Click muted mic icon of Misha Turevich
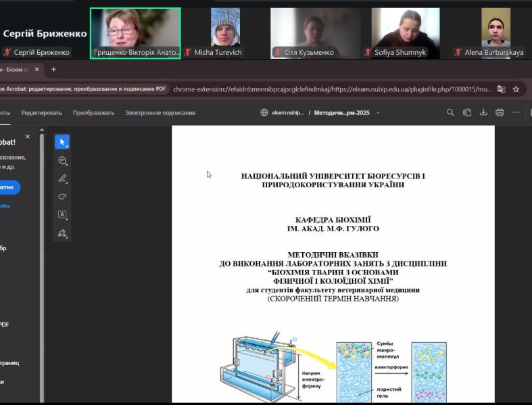This screenshot has width=532, height=405. (188, 52)
